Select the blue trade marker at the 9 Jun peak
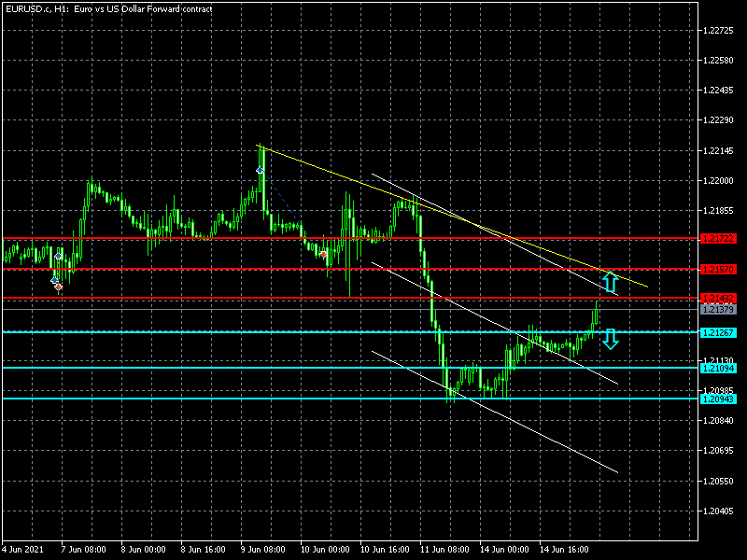Screen dimensions: 747x560 coord(260,170)
